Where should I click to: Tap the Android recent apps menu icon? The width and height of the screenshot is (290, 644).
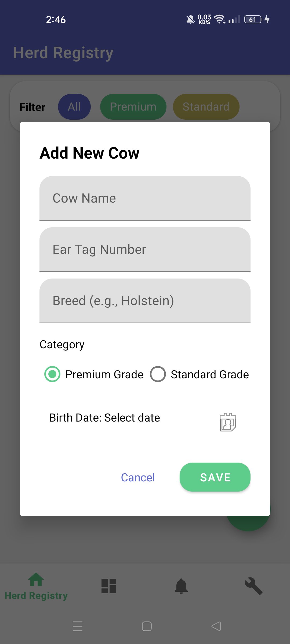click(x=78, y=626)
